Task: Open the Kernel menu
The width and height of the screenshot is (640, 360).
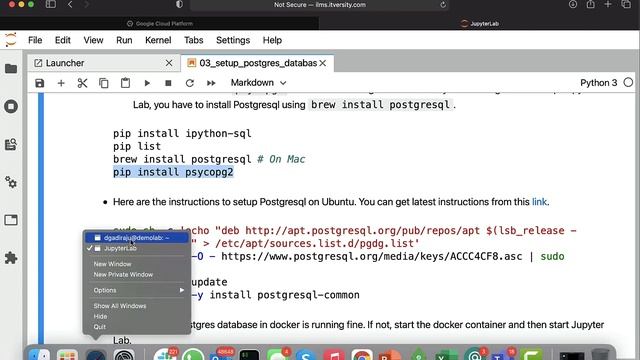Action: tap(158, 40)
